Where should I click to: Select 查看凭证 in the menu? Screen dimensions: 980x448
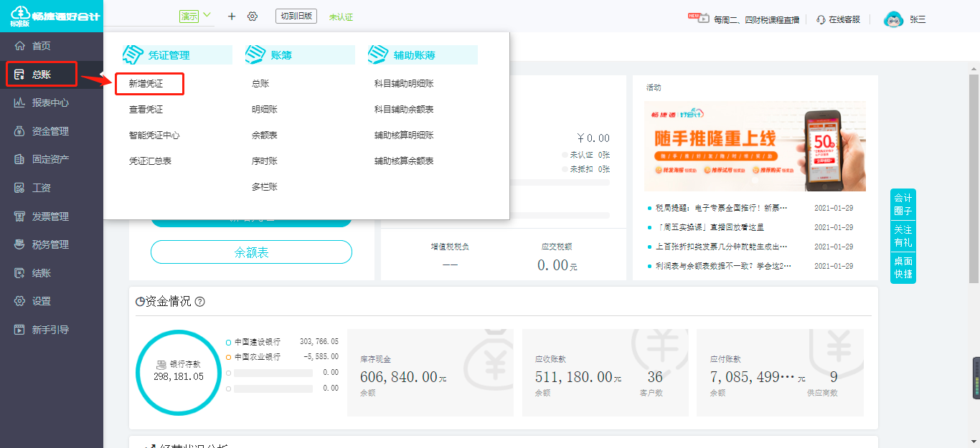tap(146, 110)
